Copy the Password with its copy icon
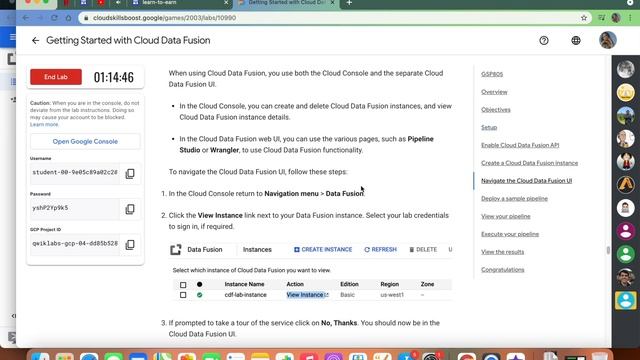640x360 pixels. [x=130, y=209]
